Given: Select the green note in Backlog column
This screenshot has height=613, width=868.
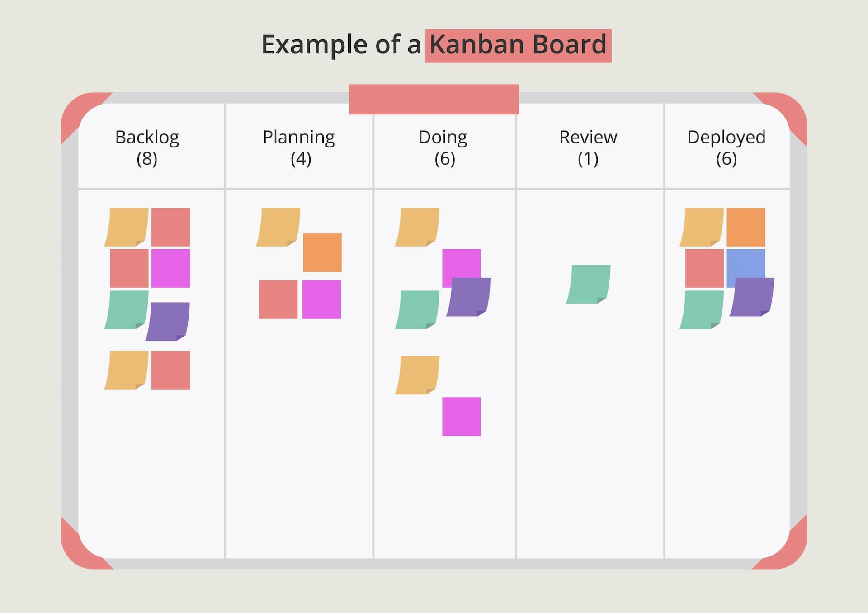Looking at the screenshot, I should click(x=127, y=310).
